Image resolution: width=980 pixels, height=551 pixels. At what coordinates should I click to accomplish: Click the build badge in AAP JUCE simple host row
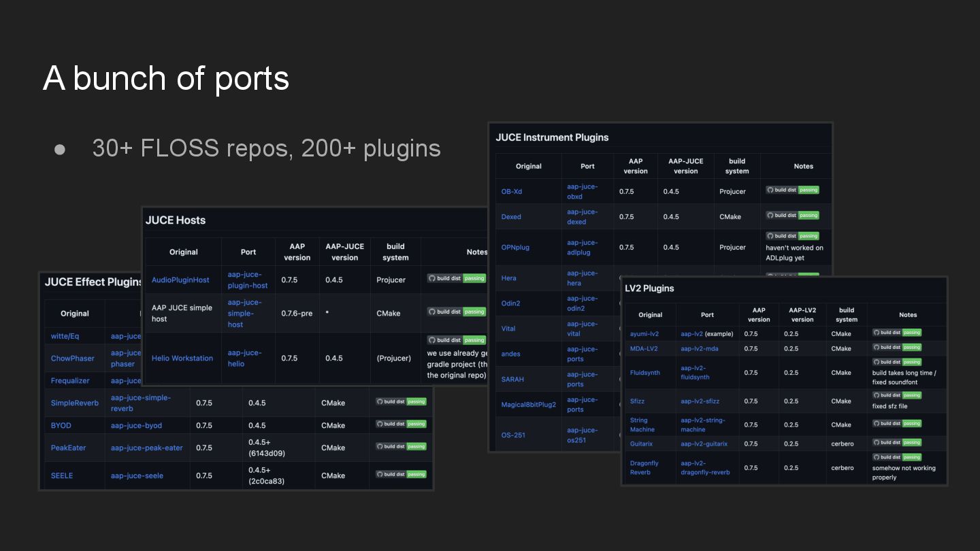(x=457, y=312)
